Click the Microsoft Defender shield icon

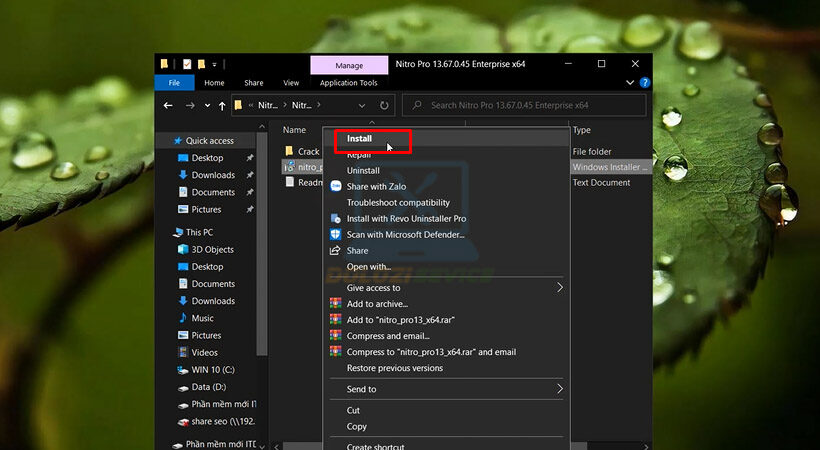coord(336,234)
